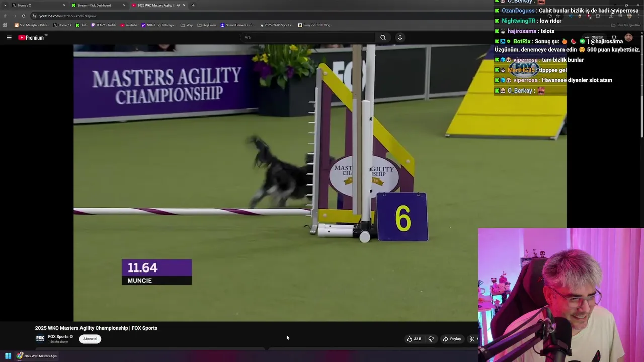Close the Stream - Kick Dashboard tab
This screenshot has width=644, height=362.
(124, 5)
